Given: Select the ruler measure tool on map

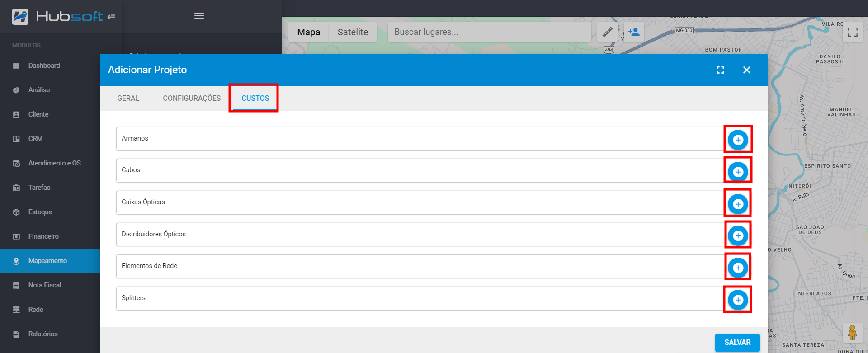Looking at the screenshot, I should click(x=607, y=32).
